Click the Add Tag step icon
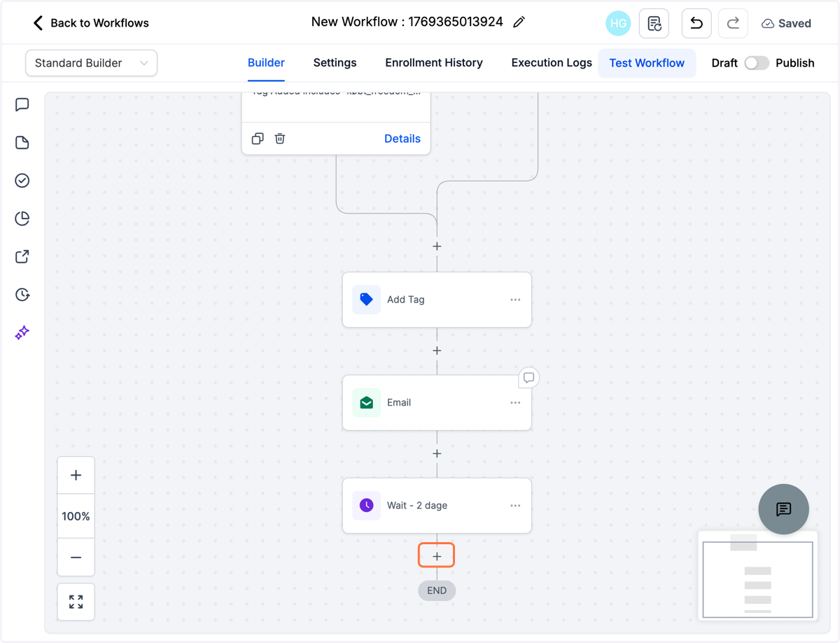This screenshot has height=643, width=840. pyautogui.click(x=366, y=300)
